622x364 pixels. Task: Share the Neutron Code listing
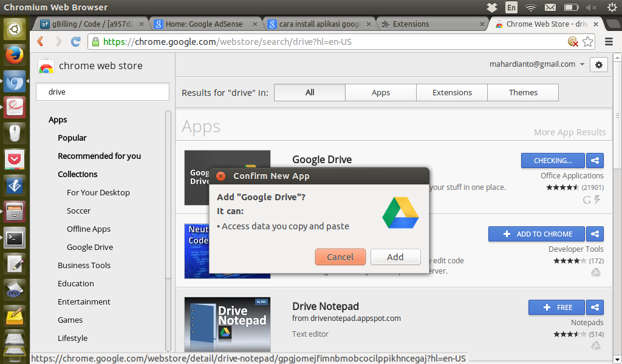pos(595,234)
